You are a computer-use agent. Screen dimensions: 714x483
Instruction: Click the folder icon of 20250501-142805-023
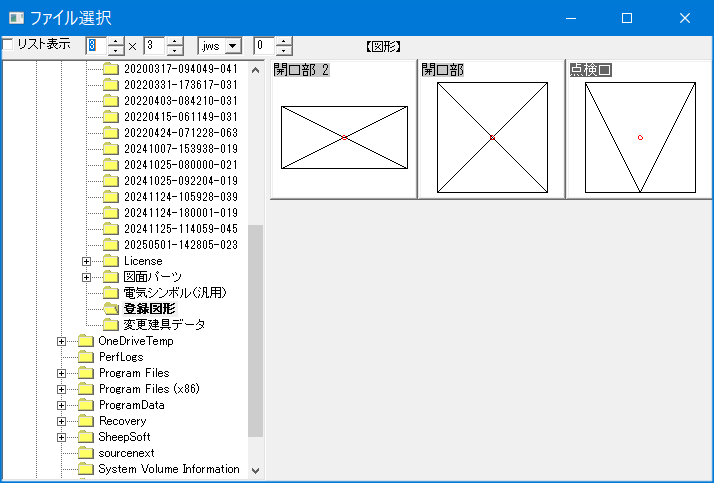pyautogui.click(x=111, y=245)
